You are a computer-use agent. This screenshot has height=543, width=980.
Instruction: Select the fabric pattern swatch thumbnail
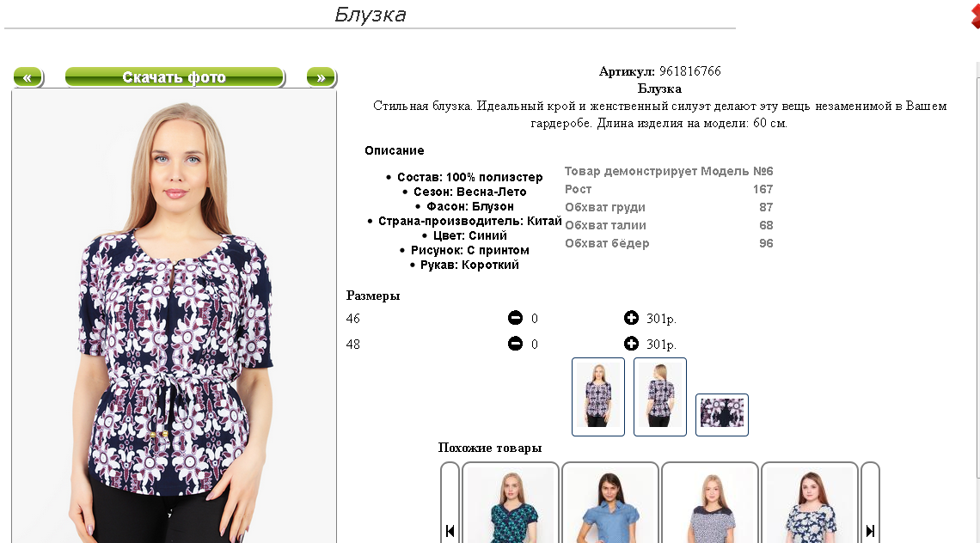[722, 414]
